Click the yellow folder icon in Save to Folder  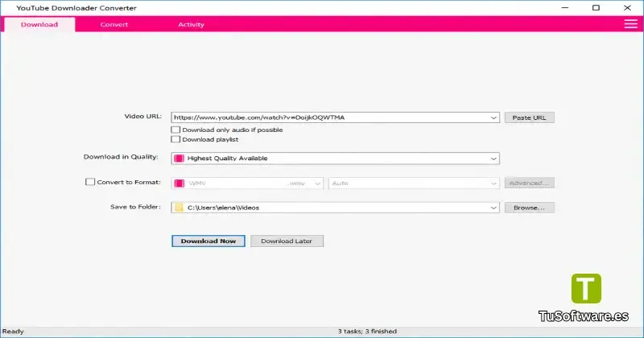pyautogui.click(x=179, y=208)
